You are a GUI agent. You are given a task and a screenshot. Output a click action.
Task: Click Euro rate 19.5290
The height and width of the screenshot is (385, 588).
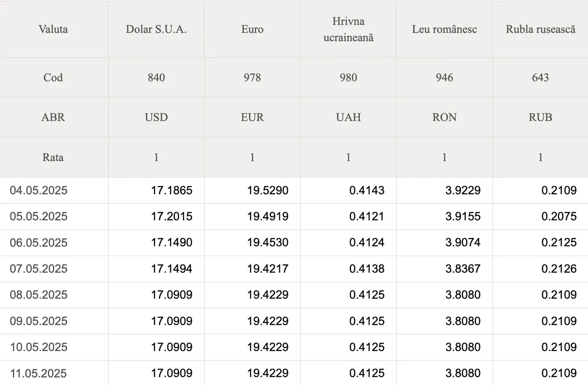tap(268, 190)
